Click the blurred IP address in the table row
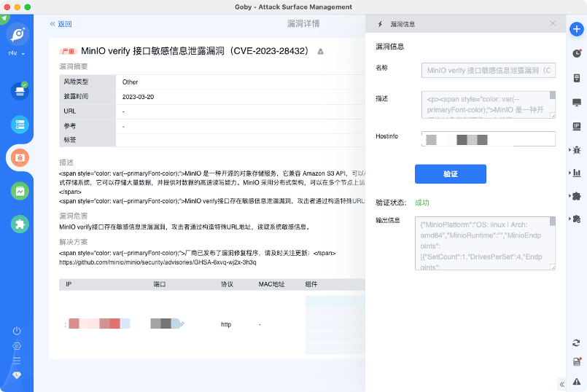This screenshot has width=587, height=392. pos(100,324)
